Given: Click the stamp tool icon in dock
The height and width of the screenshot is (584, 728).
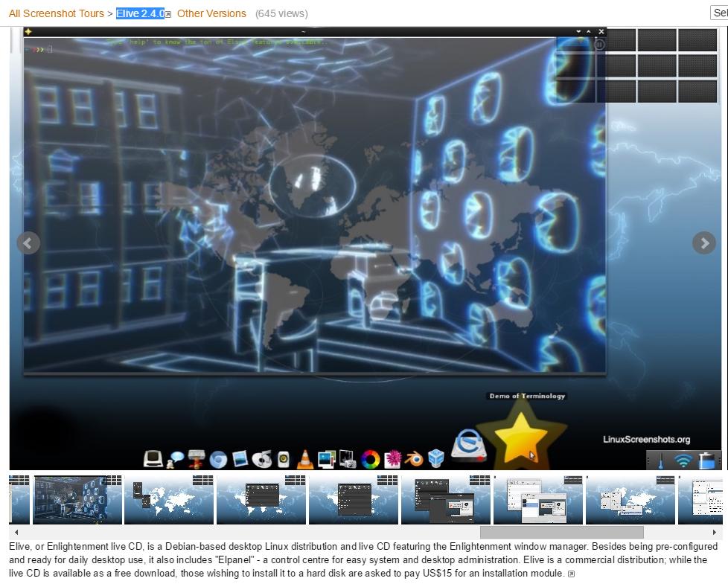Looking at the screenshot, I should [197, 459].
